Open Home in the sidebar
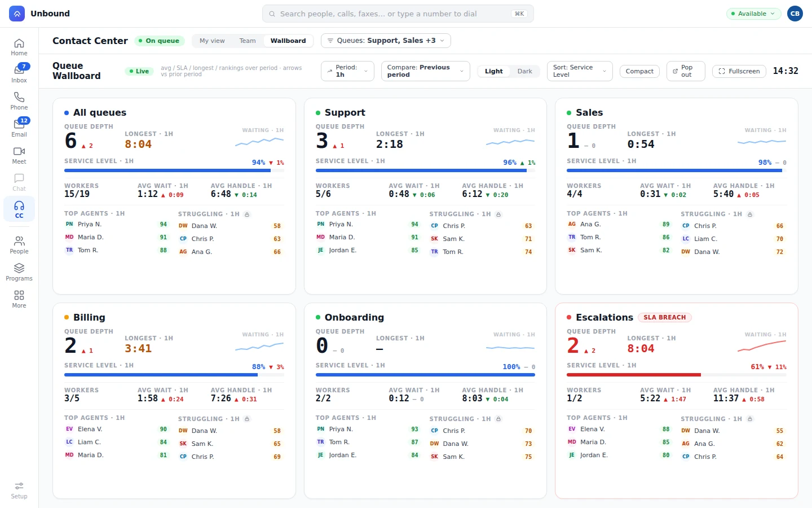 19,47
